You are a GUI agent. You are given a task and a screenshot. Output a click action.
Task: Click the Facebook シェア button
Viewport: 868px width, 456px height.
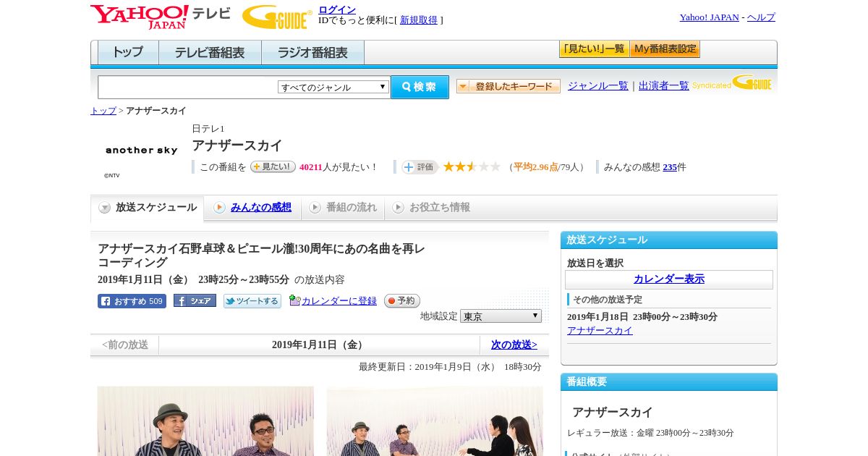pyautogui.click(x=195, y=301)
